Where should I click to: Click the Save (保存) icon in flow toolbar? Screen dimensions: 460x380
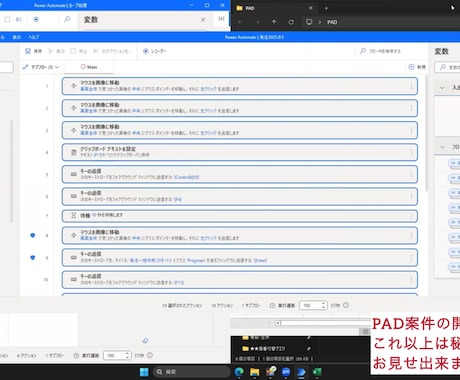coord(28,51)
